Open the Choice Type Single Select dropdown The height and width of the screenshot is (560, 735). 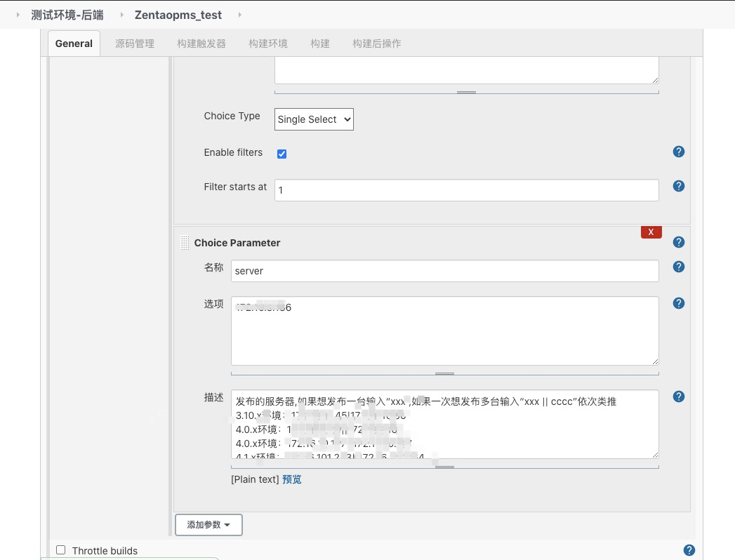click(314, 119)
